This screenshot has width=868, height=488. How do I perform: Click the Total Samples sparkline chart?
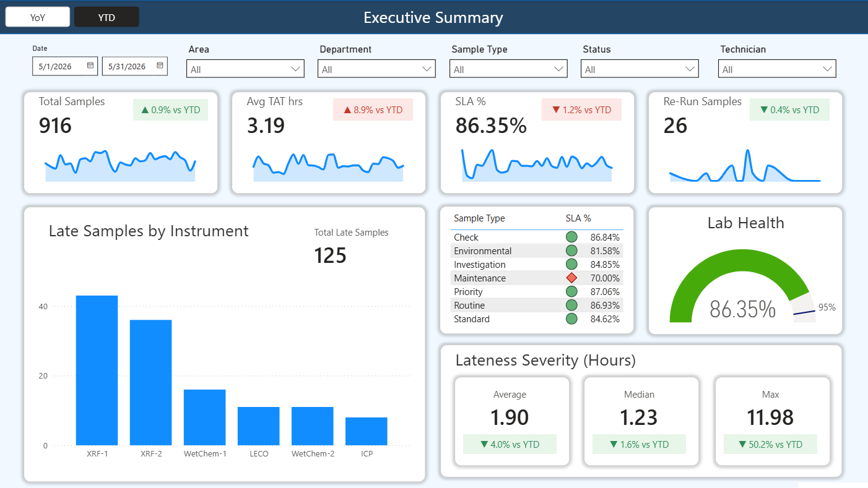(x=120, y=166)
